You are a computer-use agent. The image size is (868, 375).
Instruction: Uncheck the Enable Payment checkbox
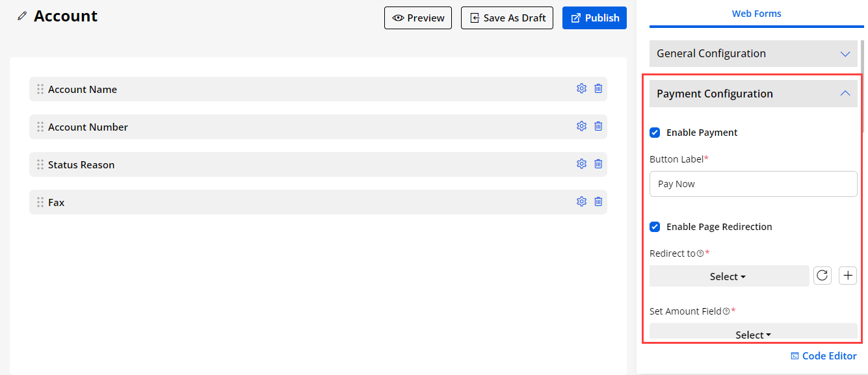655,133
